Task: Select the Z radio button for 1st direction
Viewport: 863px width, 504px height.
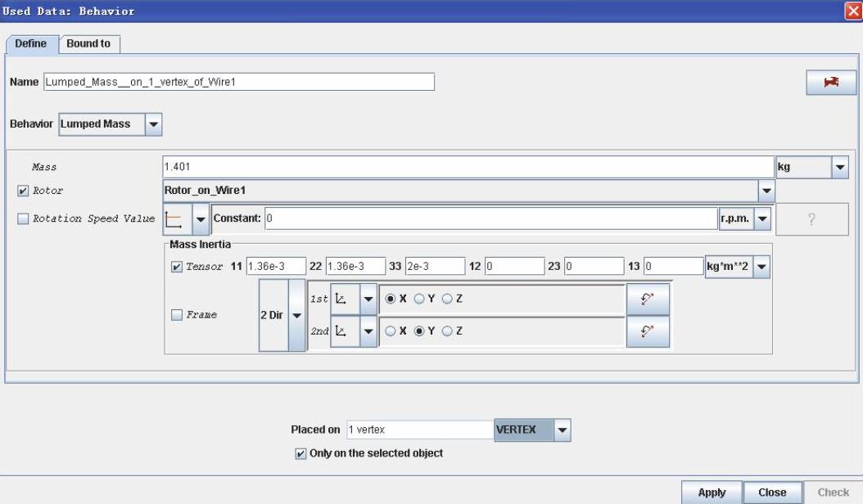Action: click(x=447, y=299)
